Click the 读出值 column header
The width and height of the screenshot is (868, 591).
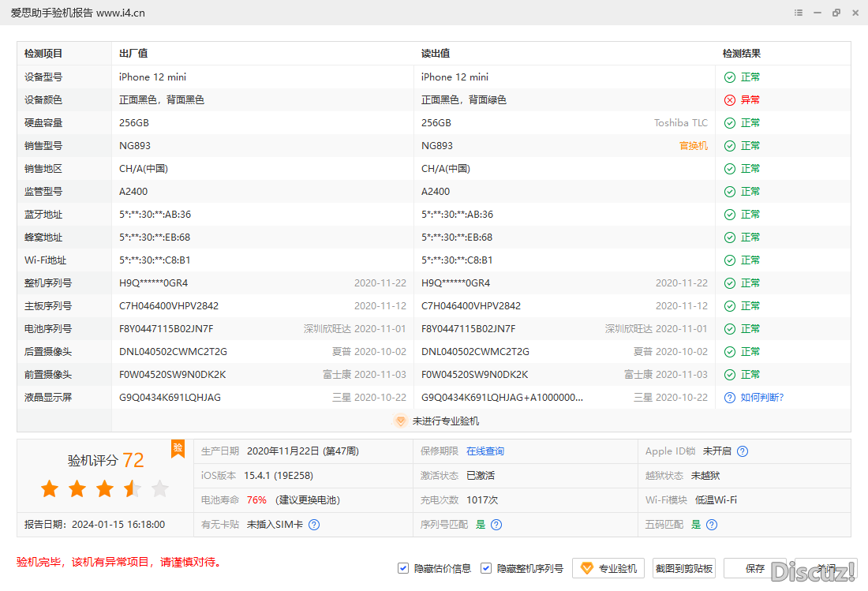(436, 54)
